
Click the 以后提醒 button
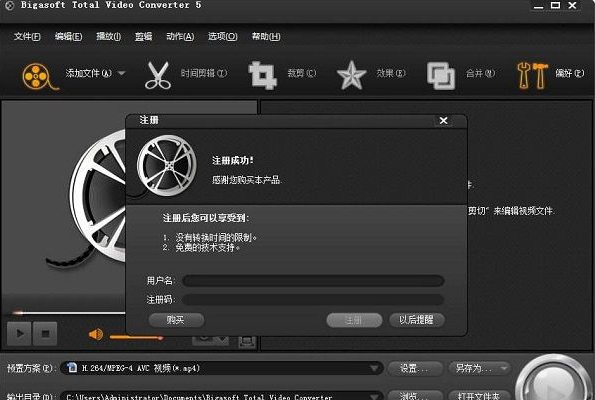click(x=417, y=320)
